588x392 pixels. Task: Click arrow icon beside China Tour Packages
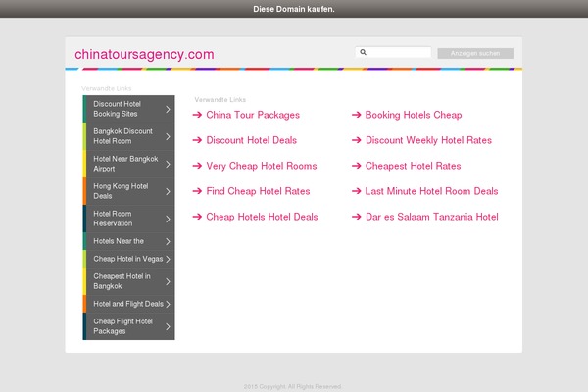[x=197, y=115]
